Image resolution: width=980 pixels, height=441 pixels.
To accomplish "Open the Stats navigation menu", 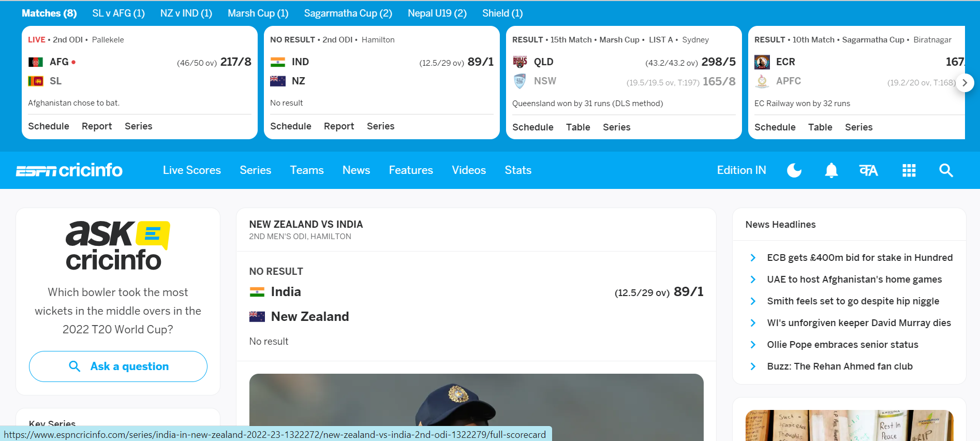I will tap(518, 170).
